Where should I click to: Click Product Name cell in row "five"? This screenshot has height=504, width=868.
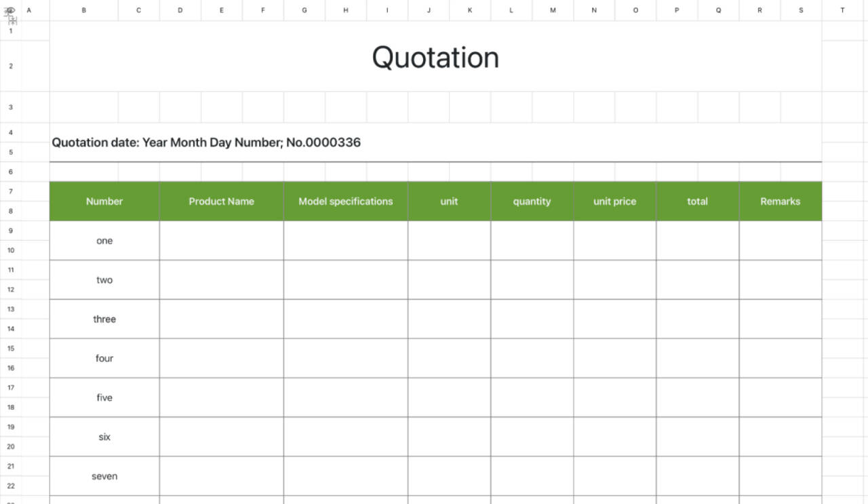click(222, 398)
